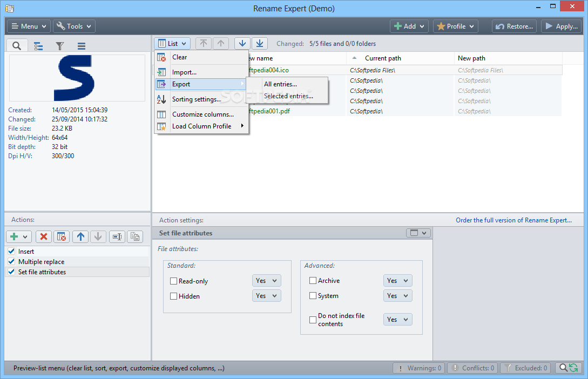Open the list lines tab icon

pos(82,46)
